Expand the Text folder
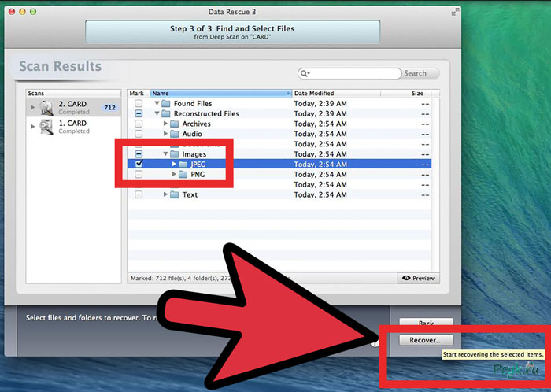This screenshot has width=551, height=392. coord(165,194)
